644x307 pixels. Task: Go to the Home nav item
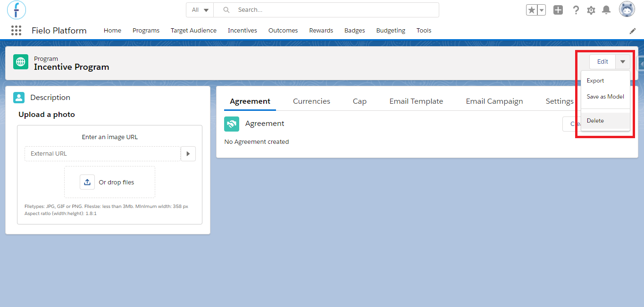pos(112,31)
